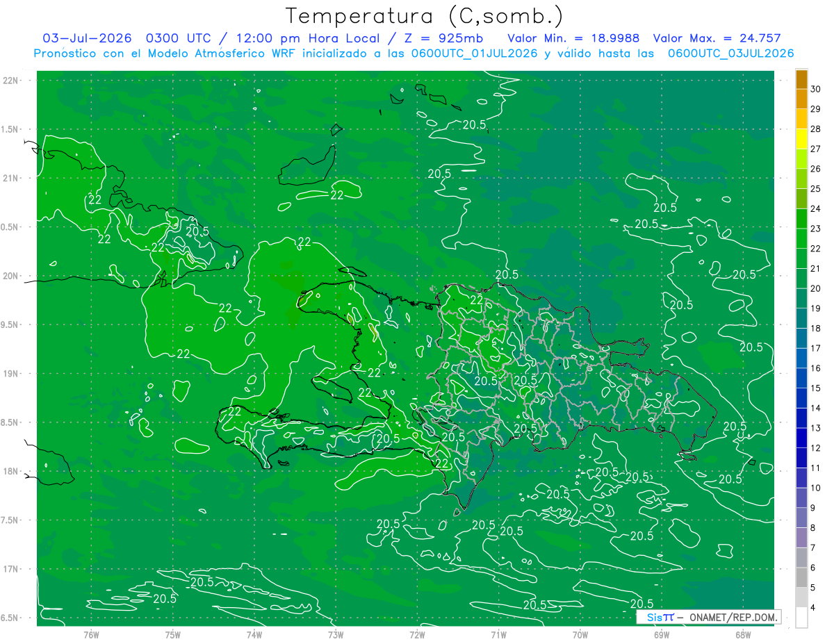
Task: Click the title "Temperatura (C,somb.)"
Action: click(x=425, y=15)
